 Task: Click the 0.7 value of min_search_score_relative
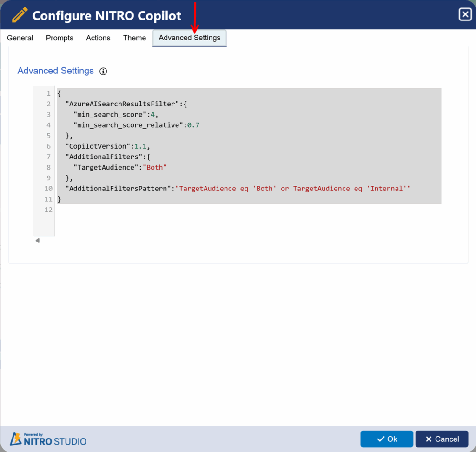193,125
